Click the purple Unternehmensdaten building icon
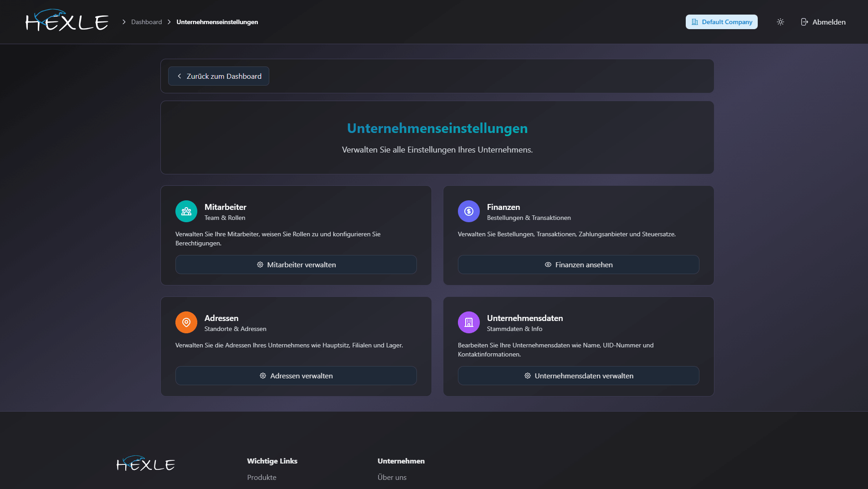868x489 pixels. point(468,322)
